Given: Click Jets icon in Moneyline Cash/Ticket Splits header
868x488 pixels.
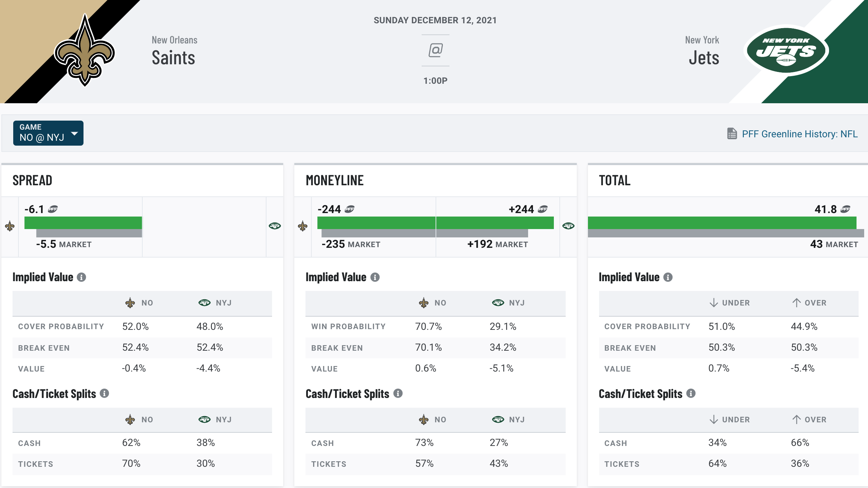Looking at the screenshot, I should [x=498, y=420].
